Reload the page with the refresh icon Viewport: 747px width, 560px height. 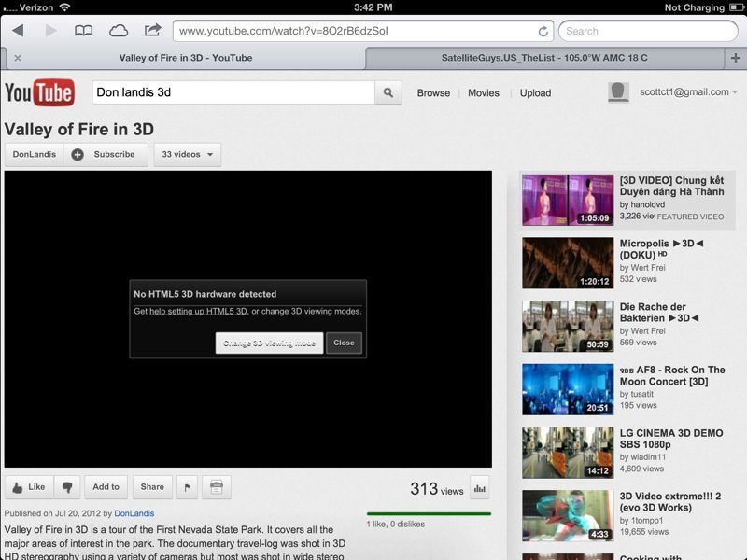[543, 32]
